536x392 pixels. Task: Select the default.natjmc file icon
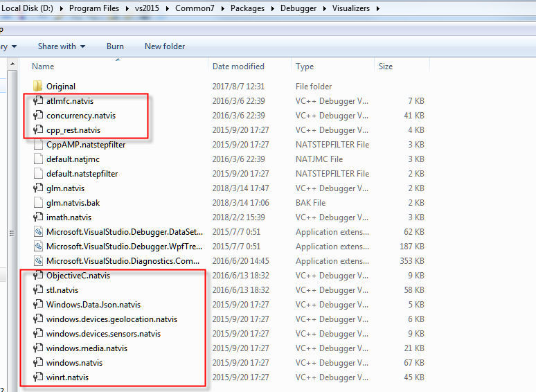coord(38,159)
